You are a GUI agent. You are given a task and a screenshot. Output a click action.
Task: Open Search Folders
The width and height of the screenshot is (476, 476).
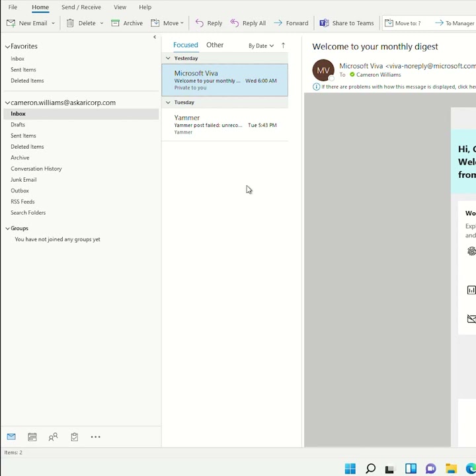click(x=28, y=212)
